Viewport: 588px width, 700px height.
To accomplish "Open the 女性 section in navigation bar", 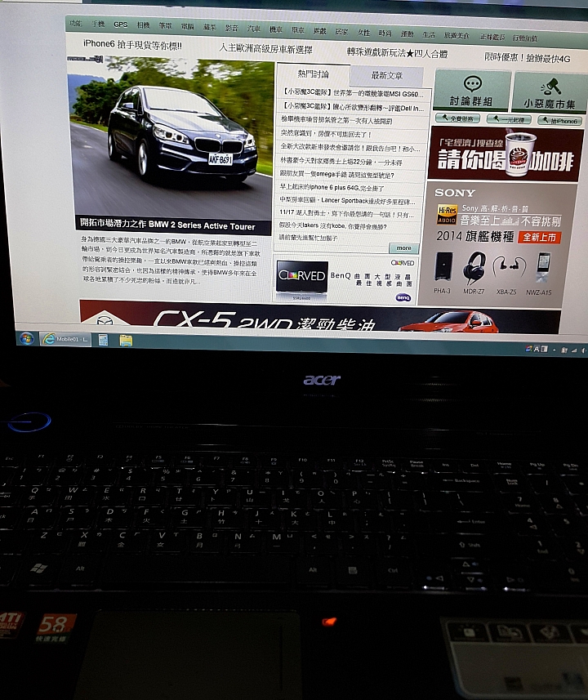I will 364,32.
